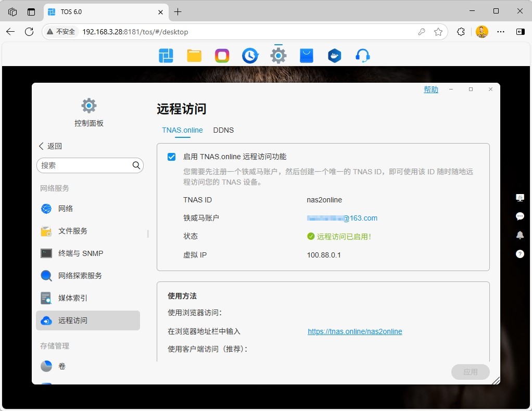Open the https://tnas.online/nas2online link
Viewport: 532px width, 411px height.
click(x=355, y=331)
